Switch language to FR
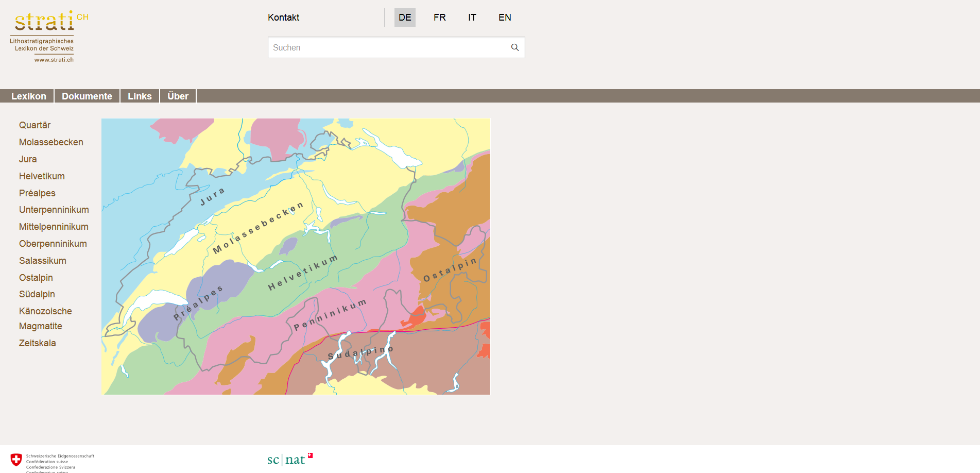Screen dimensions: 980x473 tap(439, 18)
